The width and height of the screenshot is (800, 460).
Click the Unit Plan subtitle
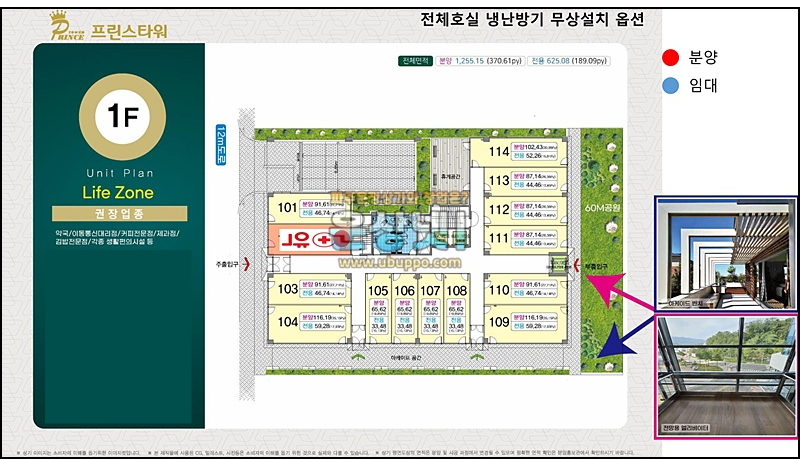coord(120,173)
